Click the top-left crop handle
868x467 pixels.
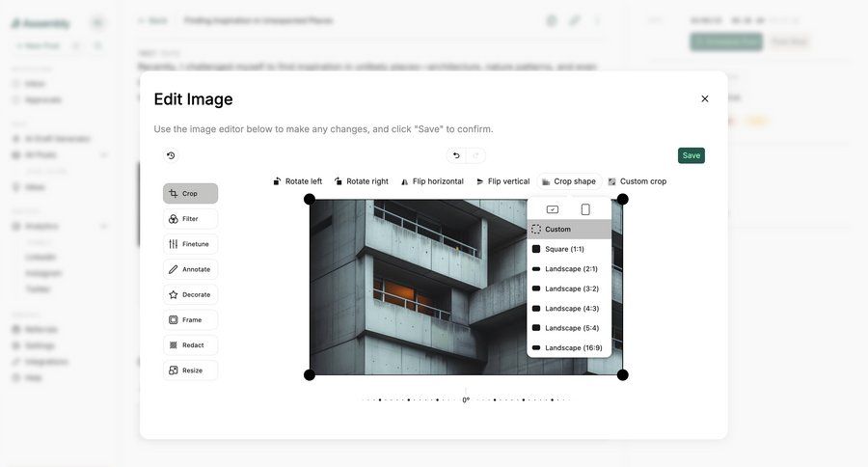(310, 200)
